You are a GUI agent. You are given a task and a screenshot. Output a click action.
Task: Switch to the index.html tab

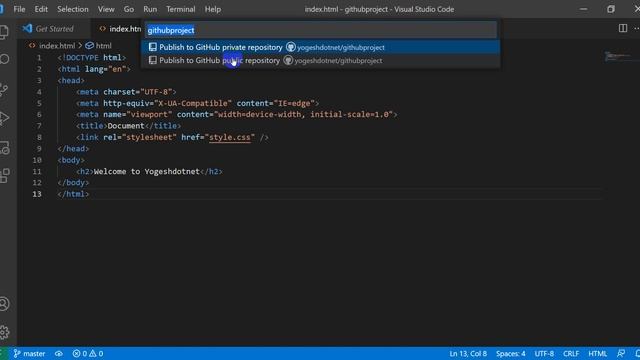click(120, 29)
